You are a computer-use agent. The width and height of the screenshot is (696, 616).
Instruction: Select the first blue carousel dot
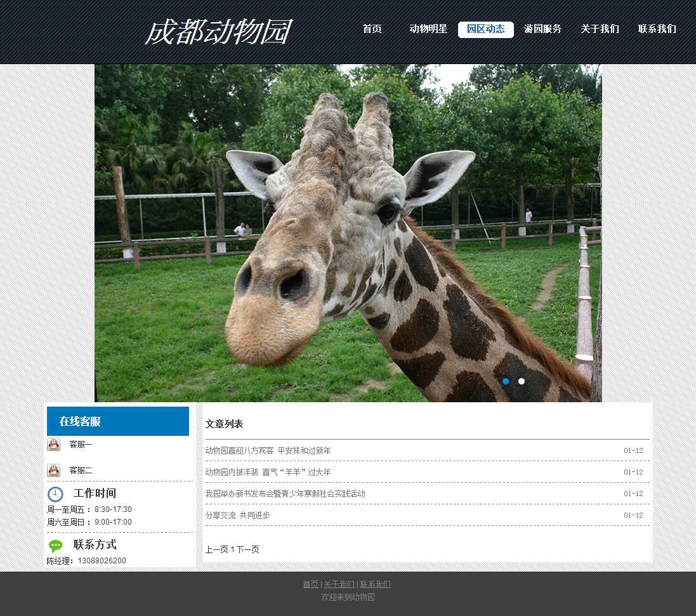click(506, 381)
